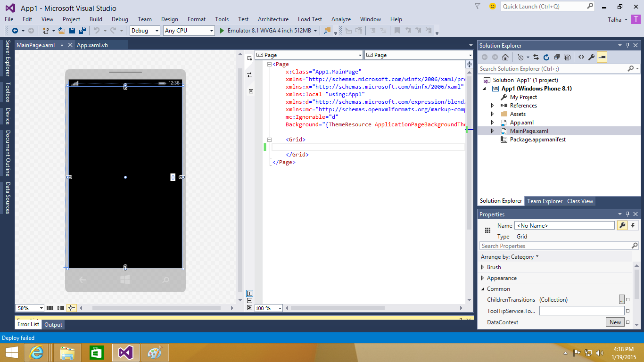Image resolution: width=644 pixels, height=362 pixels.
Task: Click Show All Files icon
Action: tap(567, 57)
